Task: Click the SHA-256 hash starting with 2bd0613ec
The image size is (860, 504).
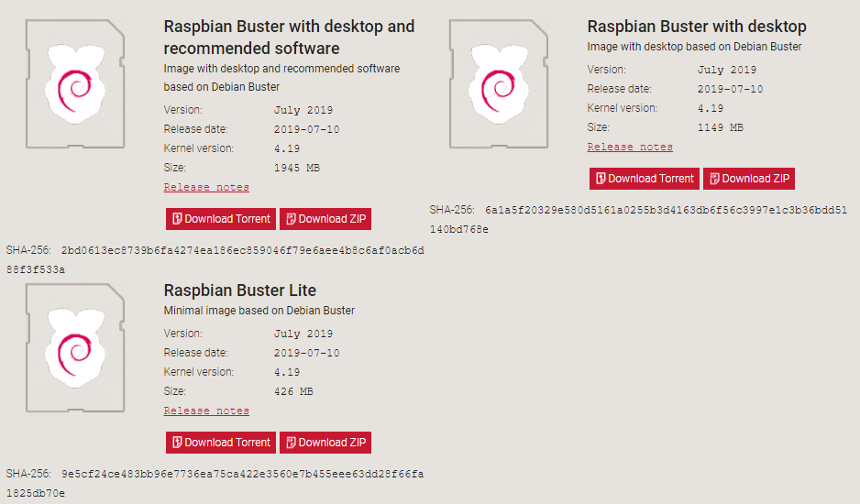Action: [215, 260]
